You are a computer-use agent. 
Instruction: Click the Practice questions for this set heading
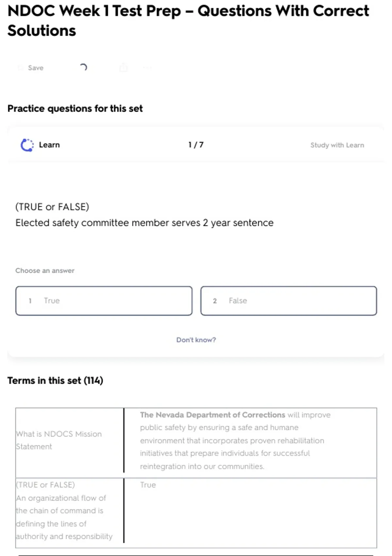[x=75, y=108]
